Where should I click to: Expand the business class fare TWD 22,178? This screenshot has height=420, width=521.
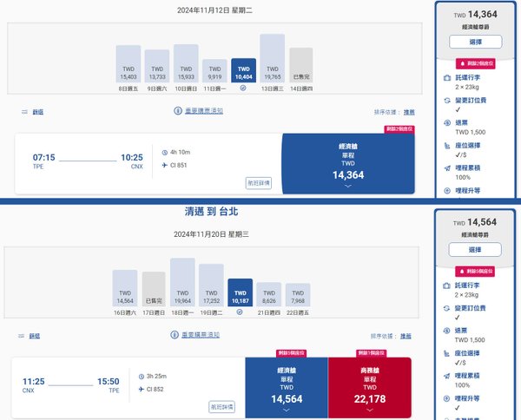point(370,388)
